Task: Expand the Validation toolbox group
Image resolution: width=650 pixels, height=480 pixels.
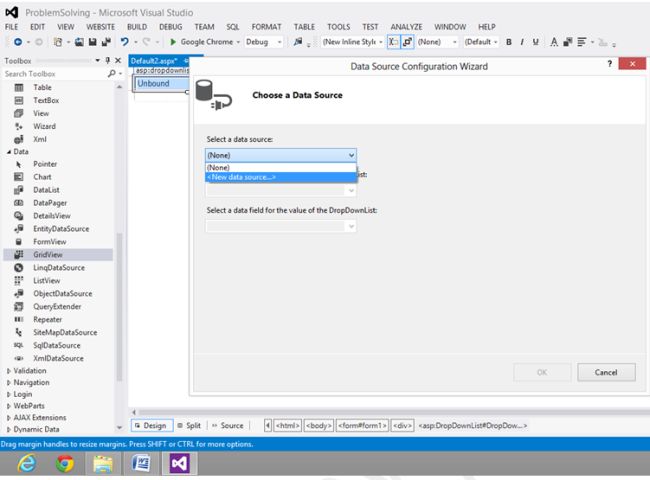Action: 9,371
